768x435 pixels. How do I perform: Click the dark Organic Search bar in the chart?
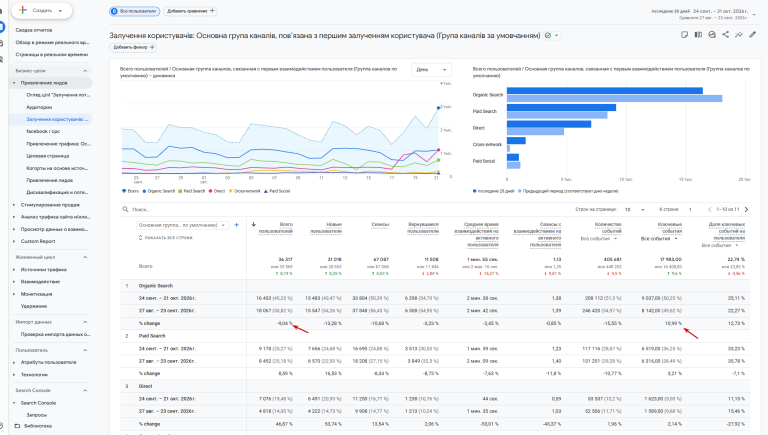(x=605, y=91)
